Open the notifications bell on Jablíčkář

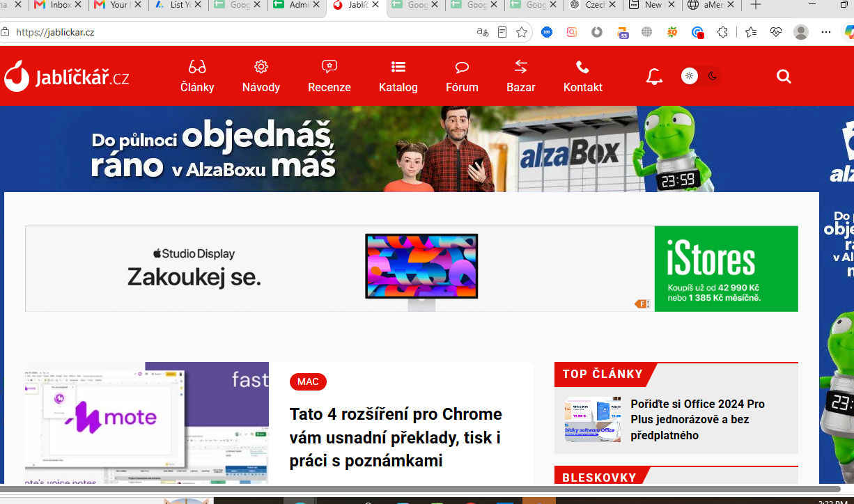pyautogui.click(x=654, y=77)
